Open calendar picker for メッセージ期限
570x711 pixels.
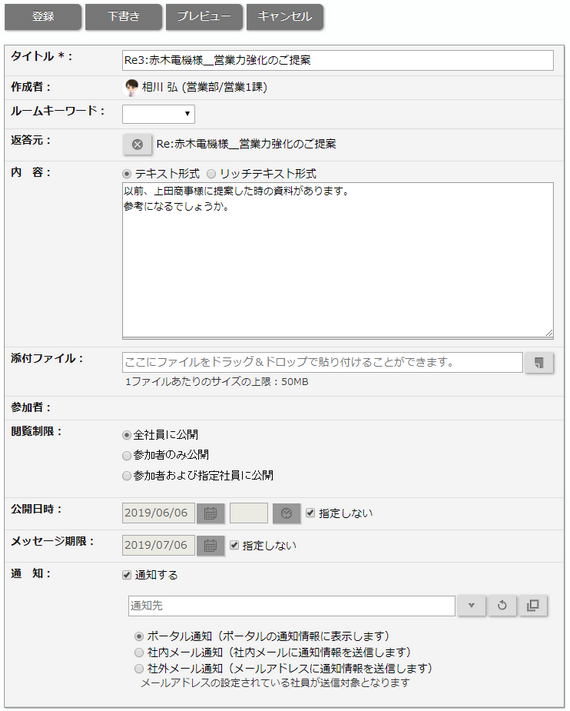[210, 545]
